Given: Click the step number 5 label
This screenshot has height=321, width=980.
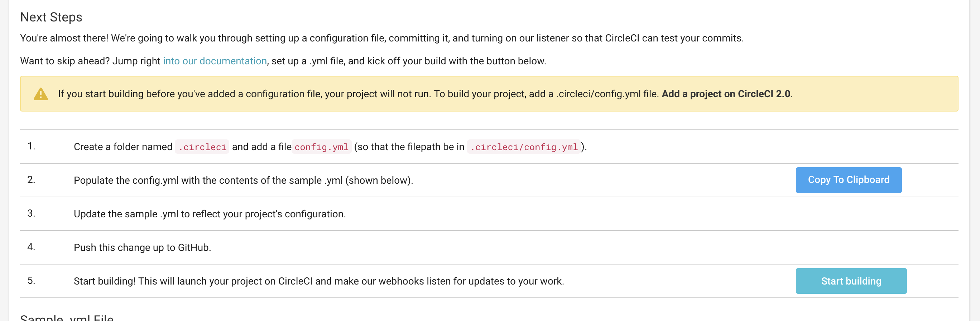Looking at the screenshot, I should tap(31, 281).
